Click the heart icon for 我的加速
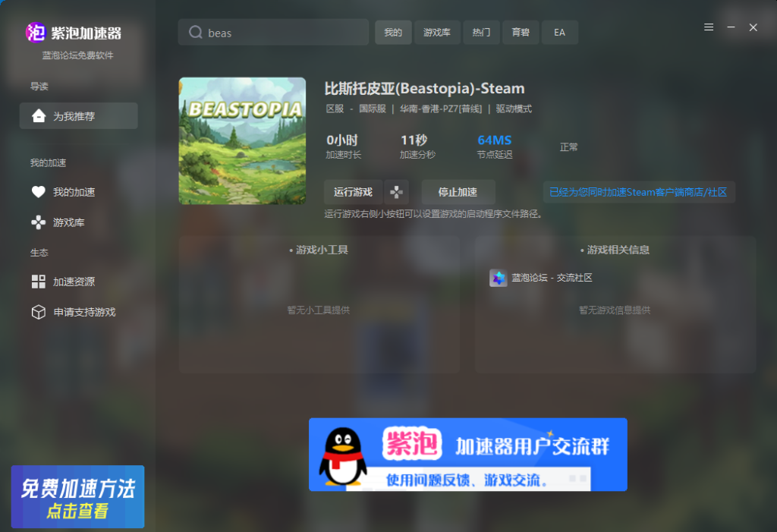Image resolution: width=777 pixels, height=532 pixels. point(39,192)
